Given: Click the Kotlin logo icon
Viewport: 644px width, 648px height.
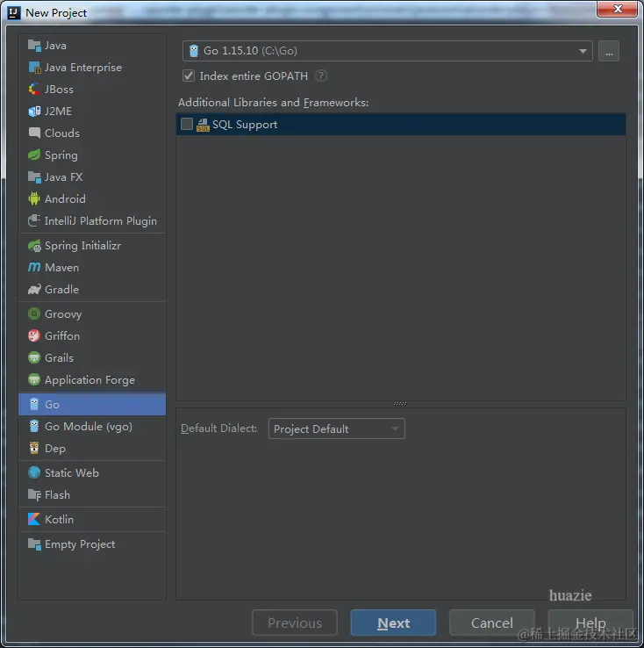Looking at the screenshot, I should pos(34,519).
